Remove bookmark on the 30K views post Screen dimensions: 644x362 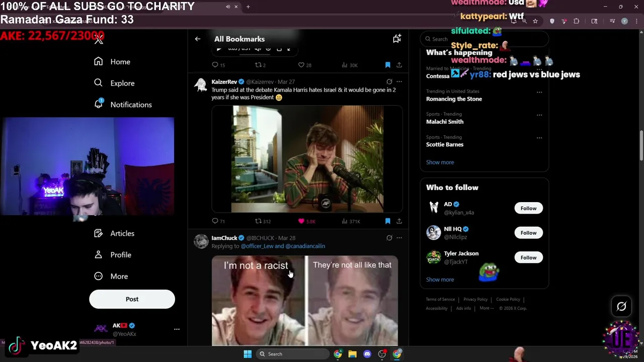tap(387, 65)
